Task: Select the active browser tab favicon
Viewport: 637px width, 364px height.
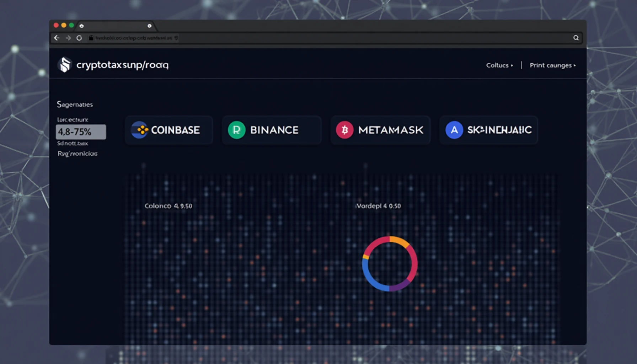Action: [x=81, y=26]
